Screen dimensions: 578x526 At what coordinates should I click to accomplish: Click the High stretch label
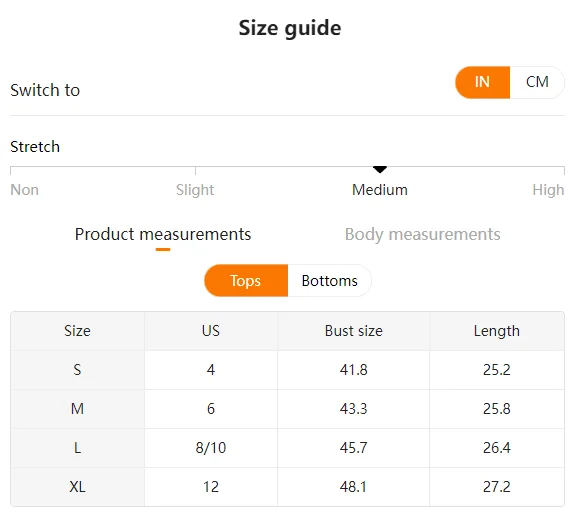(548, 190)
